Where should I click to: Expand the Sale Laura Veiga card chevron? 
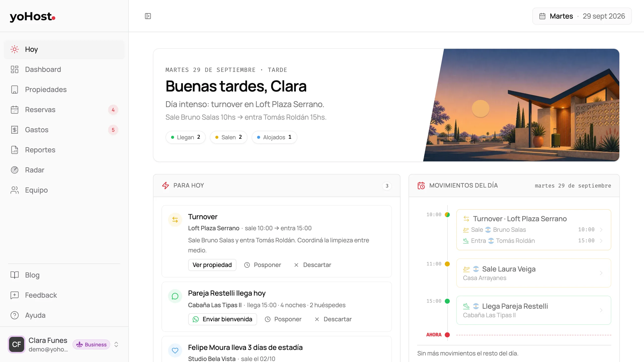[601, 273]
